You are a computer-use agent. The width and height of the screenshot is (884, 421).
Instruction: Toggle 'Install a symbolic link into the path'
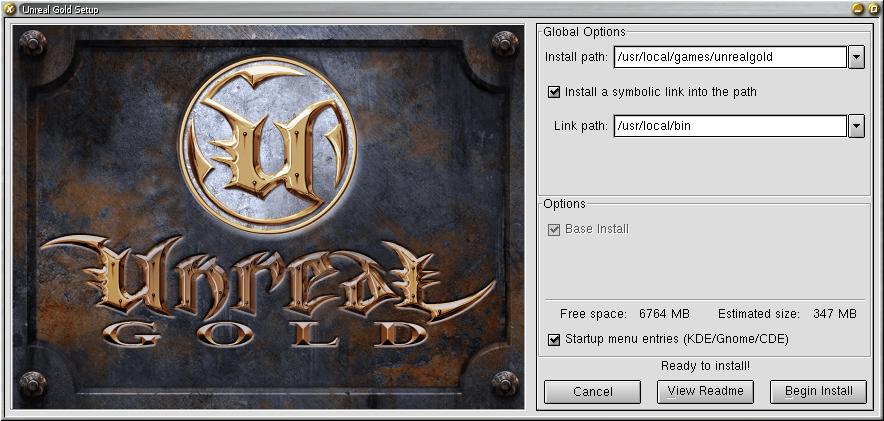point(554,91)
